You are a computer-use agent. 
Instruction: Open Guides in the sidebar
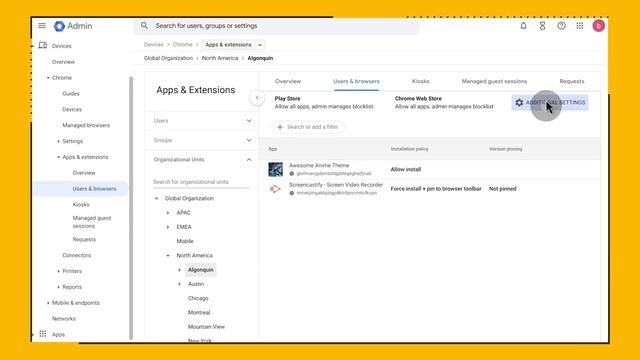[x=71, y=93]
